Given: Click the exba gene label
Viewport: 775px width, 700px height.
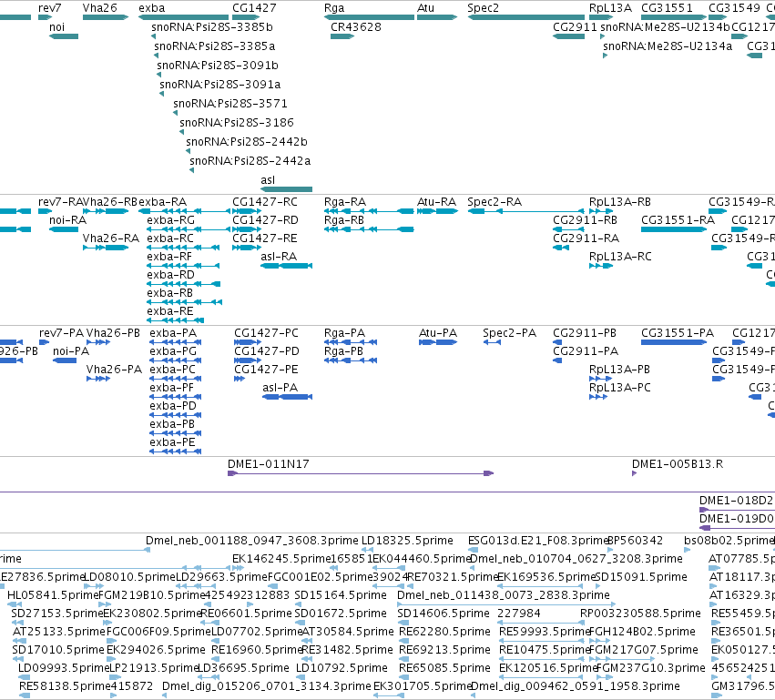Looking at the screenshot, I should click(x=152, y=8).
